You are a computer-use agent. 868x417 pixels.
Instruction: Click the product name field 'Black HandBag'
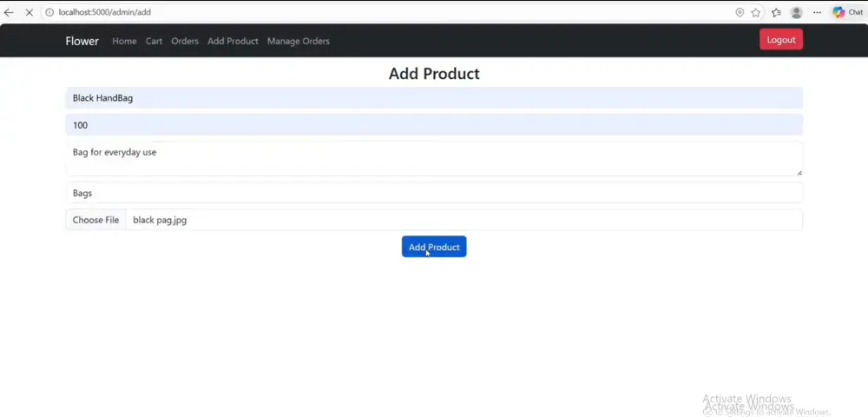(434, 98)
